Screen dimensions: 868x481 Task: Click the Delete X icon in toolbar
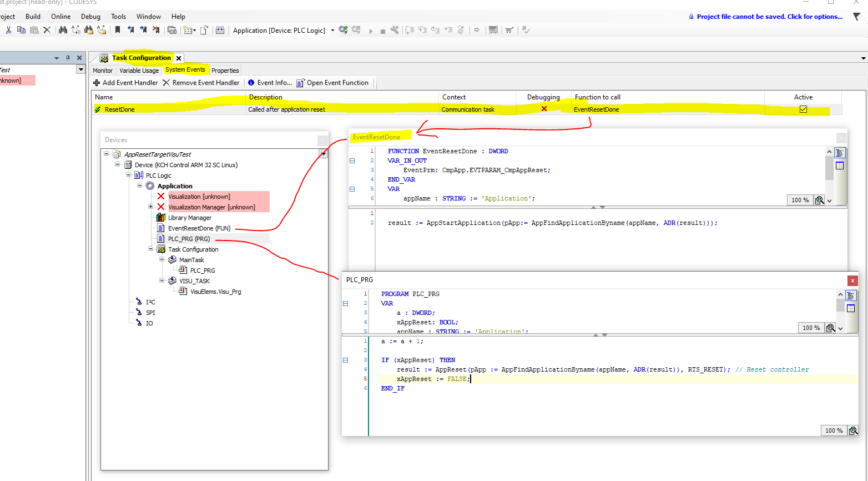tap(47, 30)
